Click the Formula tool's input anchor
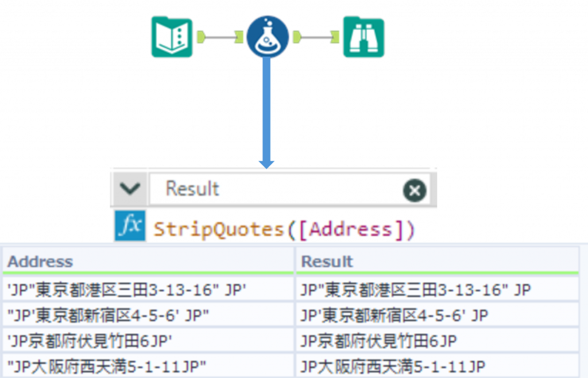The width and height of the screenshot is (588, 378). [240, 38]
